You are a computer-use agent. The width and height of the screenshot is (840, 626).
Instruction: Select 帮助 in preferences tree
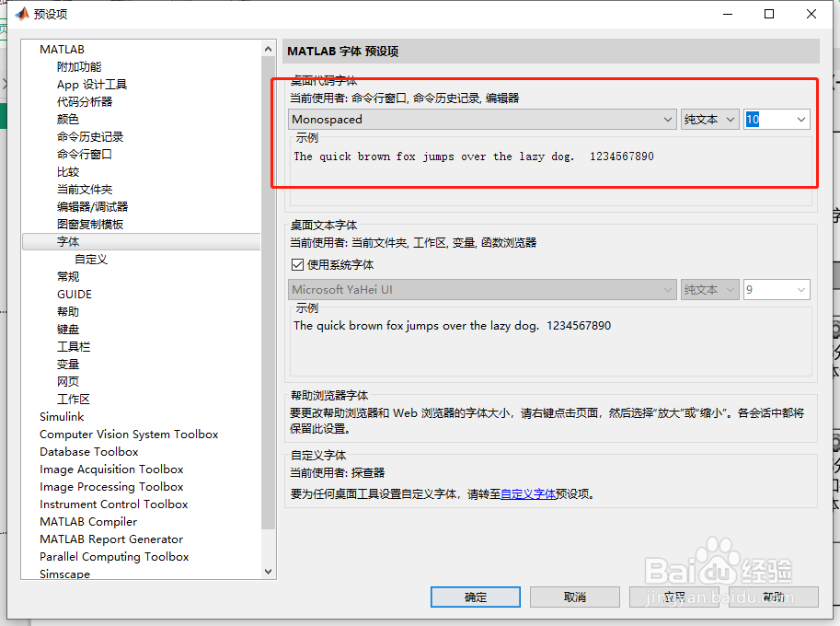coord(68,312)
